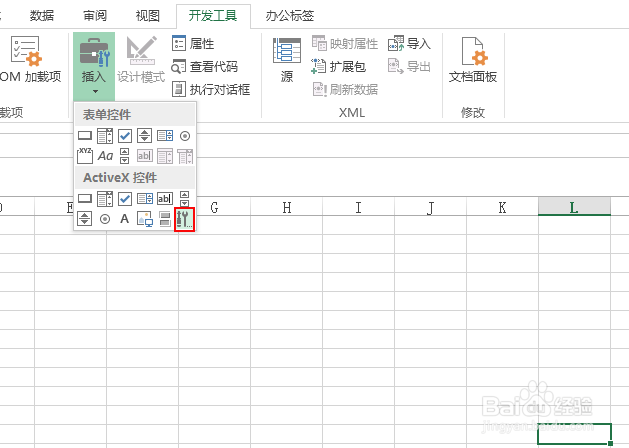Image resolution: width=629 pixels, height=448 pixels.
Task: Insert an ActiveX Spin Button
Action: 84,219
